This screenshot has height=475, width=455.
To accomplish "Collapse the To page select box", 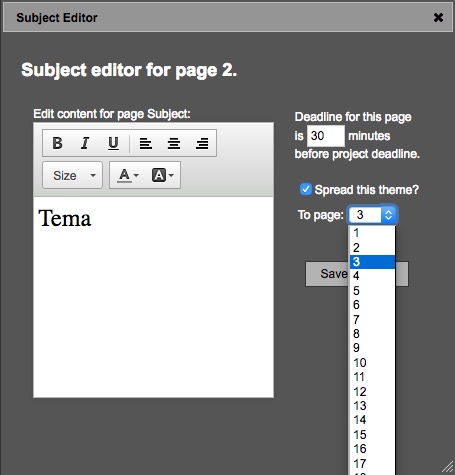I will [372, 215].
